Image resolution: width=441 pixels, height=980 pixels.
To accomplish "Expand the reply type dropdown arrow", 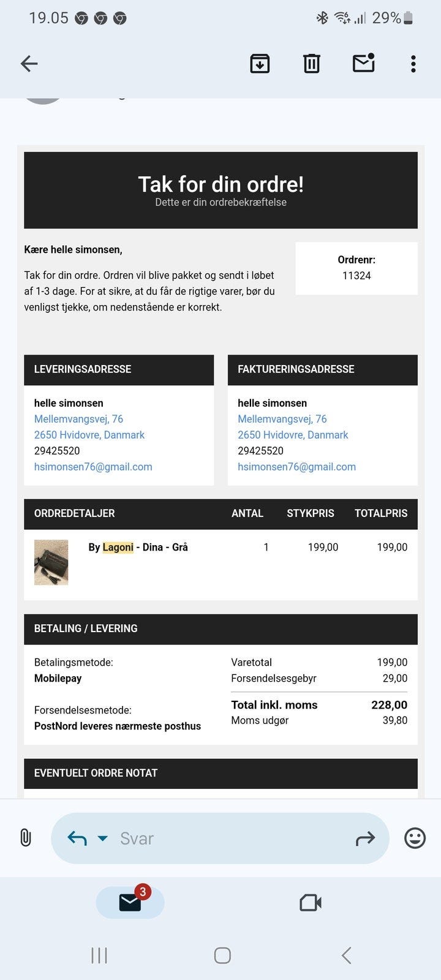I will 103,838.
